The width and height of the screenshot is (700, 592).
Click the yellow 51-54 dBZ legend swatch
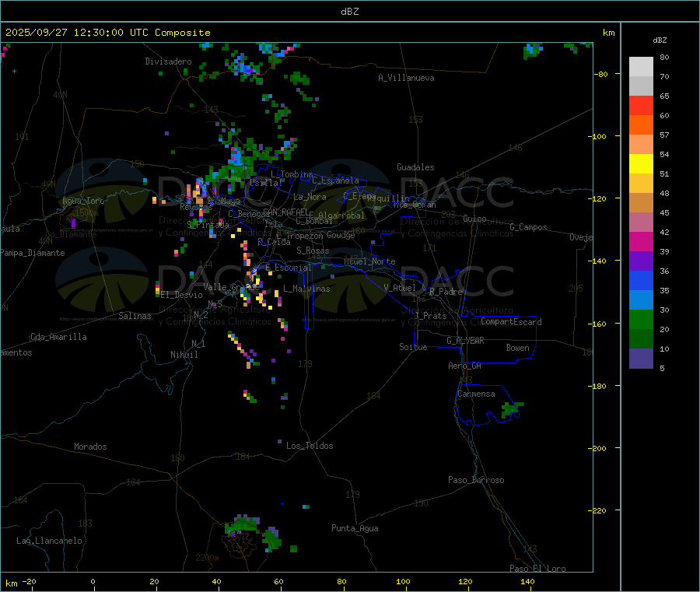pos(641,164)
